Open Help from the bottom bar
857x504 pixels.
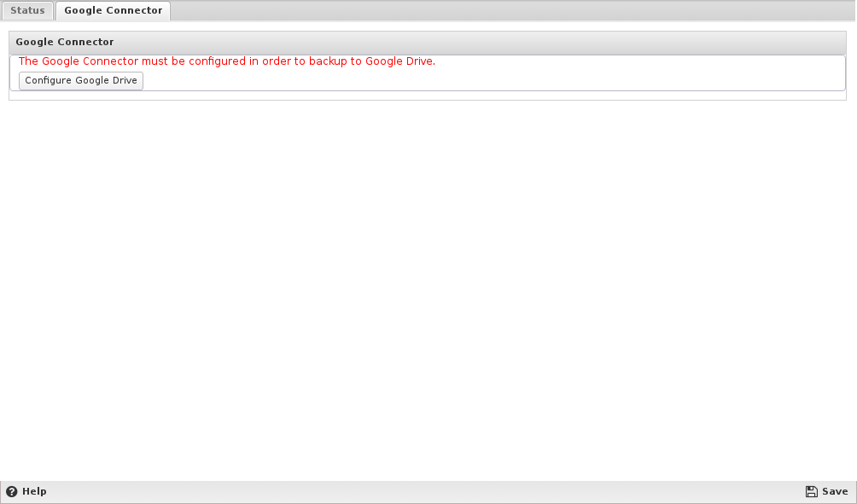click(26, 491)
